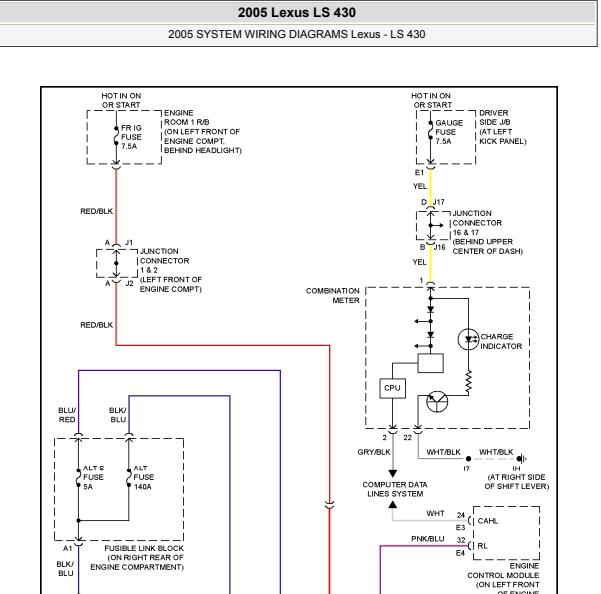Click the BLK/BLU label above ALT fuse

coord(118,415)
